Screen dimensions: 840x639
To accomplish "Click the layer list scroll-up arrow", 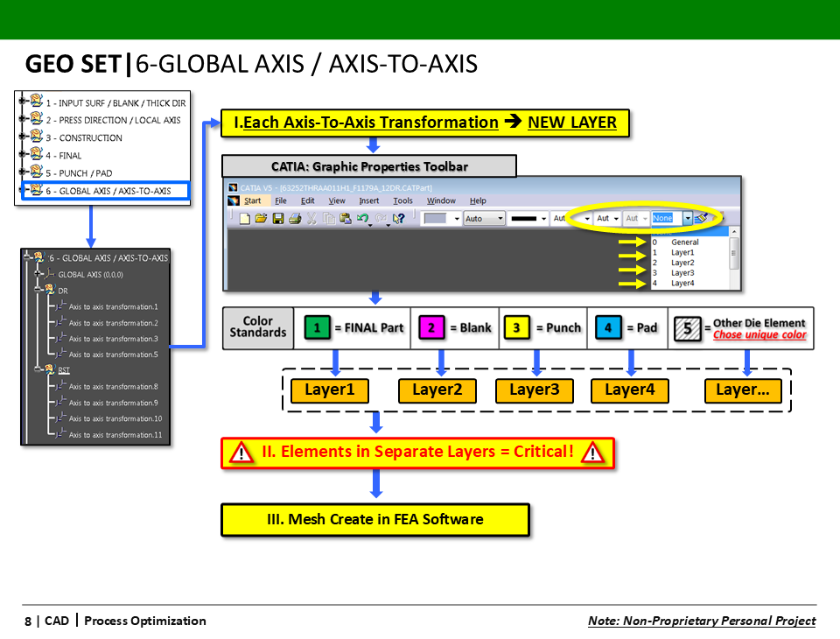I will [x=734, y=231].
